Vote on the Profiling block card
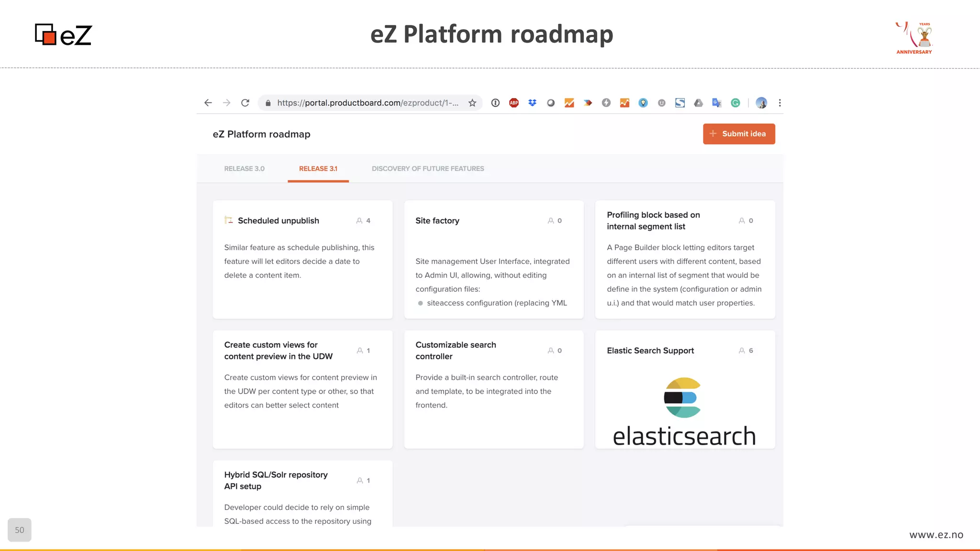This screenshot has width=980, height=551. point(742,220)
